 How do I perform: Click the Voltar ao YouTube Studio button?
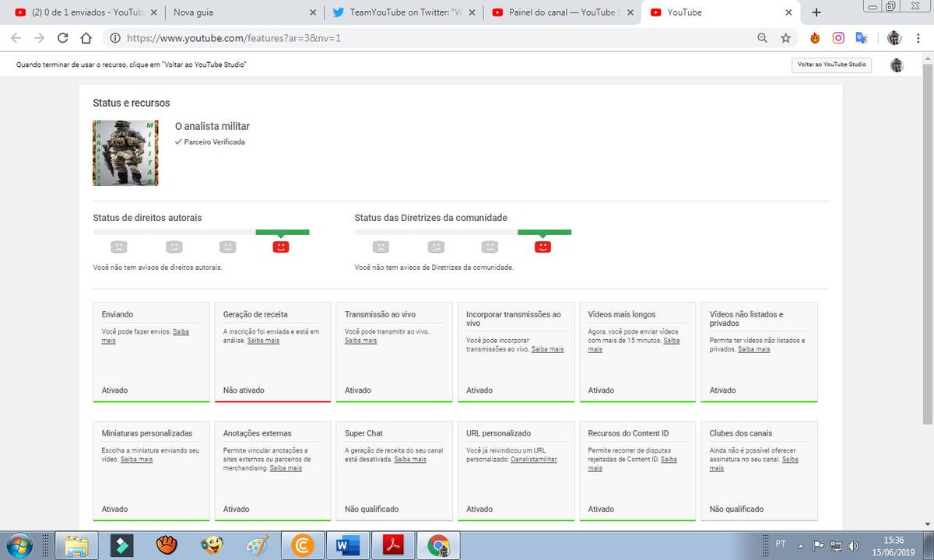tap(831, 65)
